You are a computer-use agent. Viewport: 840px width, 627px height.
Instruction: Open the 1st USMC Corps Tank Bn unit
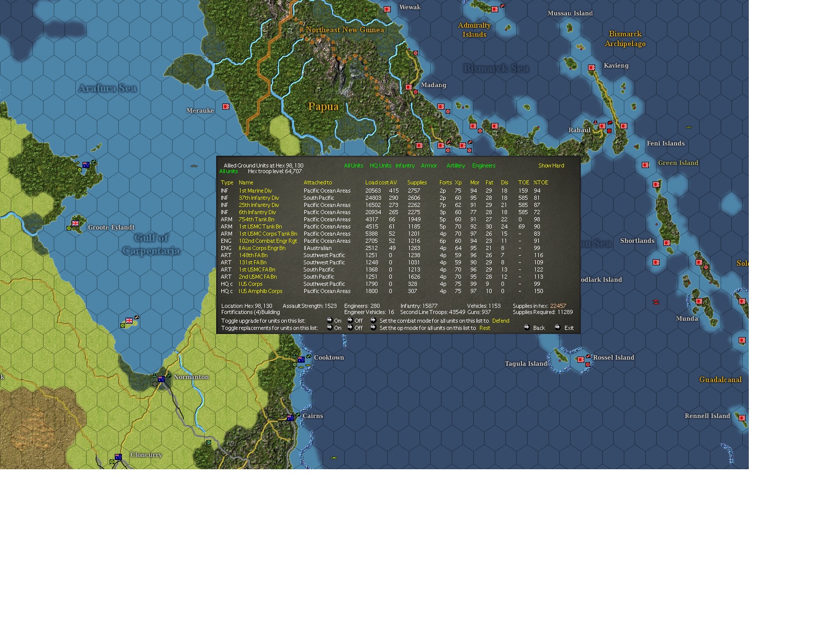tap(268, 234)
